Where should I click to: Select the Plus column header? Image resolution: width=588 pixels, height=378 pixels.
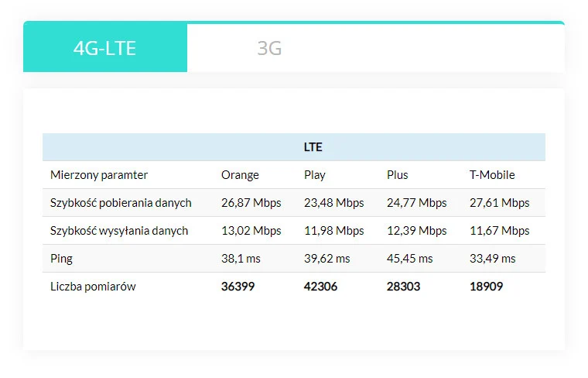[x=398, y=175]
